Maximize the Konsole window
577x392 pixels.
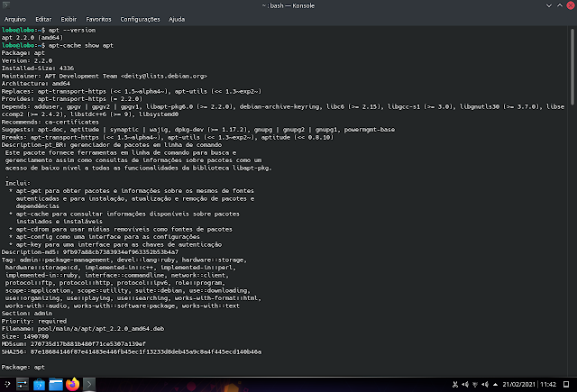pos(560,5)
